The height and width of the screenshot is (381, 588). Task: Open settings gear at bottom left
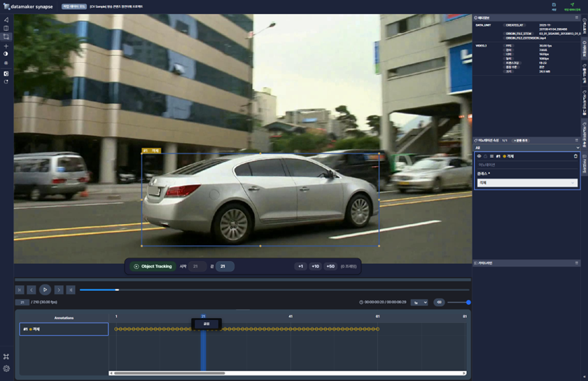point(6,368)
